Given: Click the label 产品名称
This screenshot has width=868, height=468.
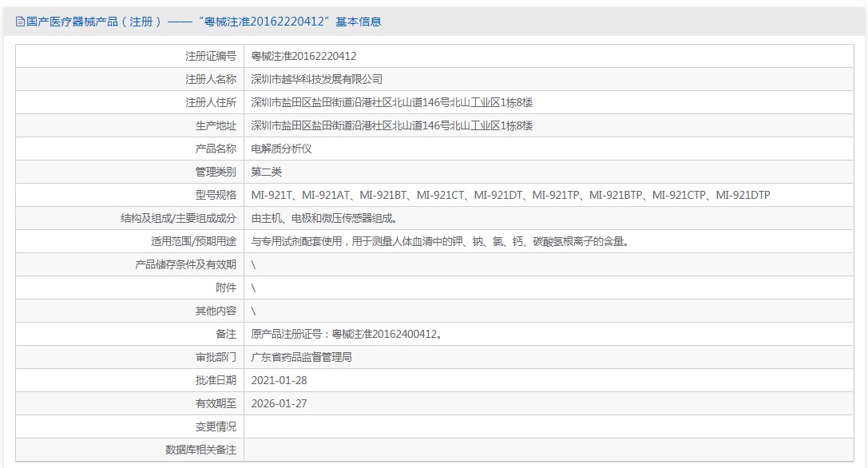Looking at the screenshot, I should point(216,149).
